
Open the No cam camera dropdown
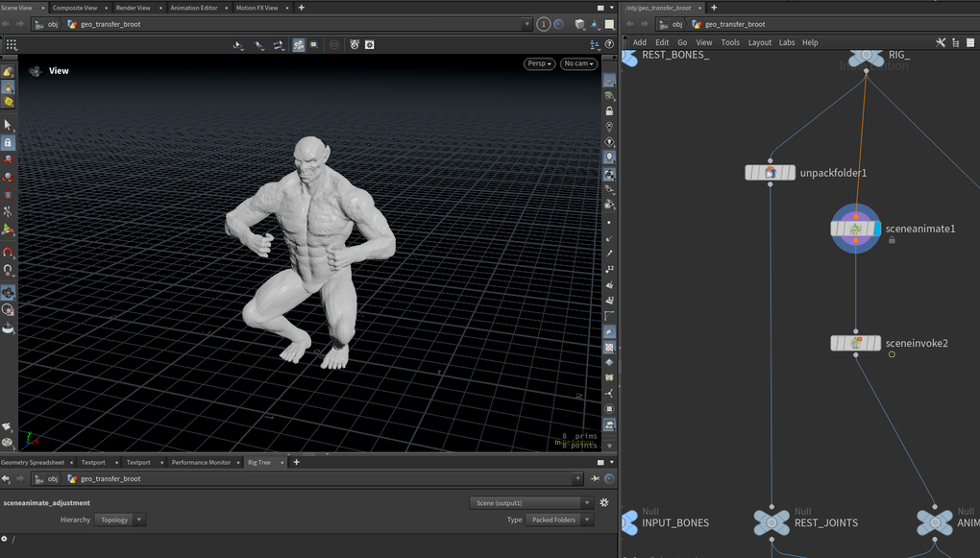tap(578, 63)
